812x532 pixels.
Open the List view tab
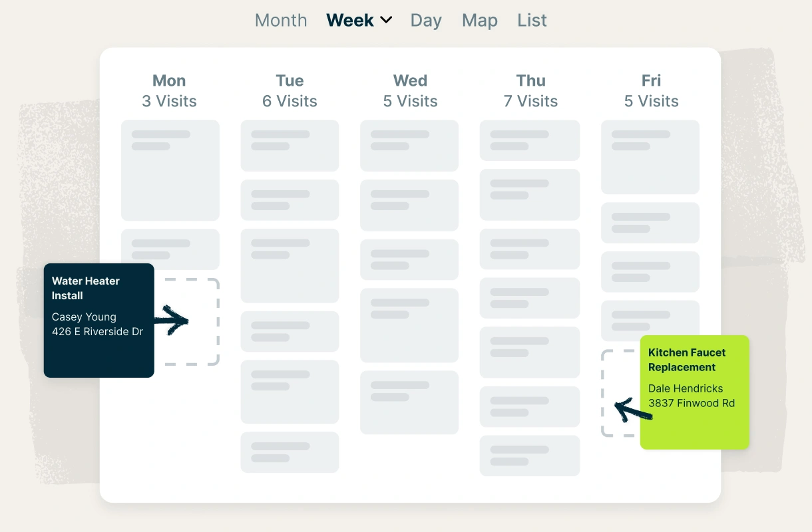(532, 21)
